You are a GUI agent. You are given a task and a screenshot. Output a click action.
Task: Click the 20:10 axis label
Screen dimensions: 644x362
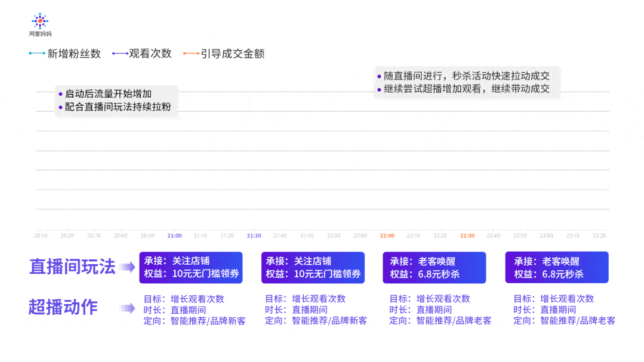(x=41, y=236)
